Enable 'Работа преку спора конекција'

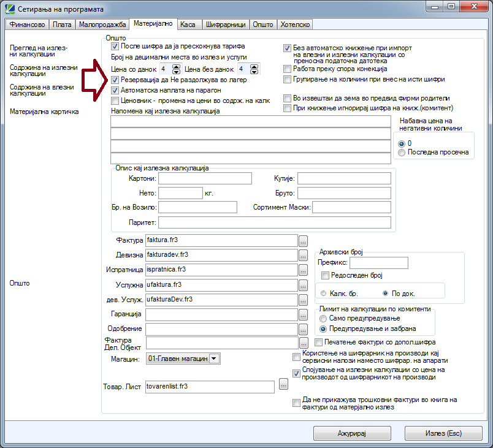287,69
